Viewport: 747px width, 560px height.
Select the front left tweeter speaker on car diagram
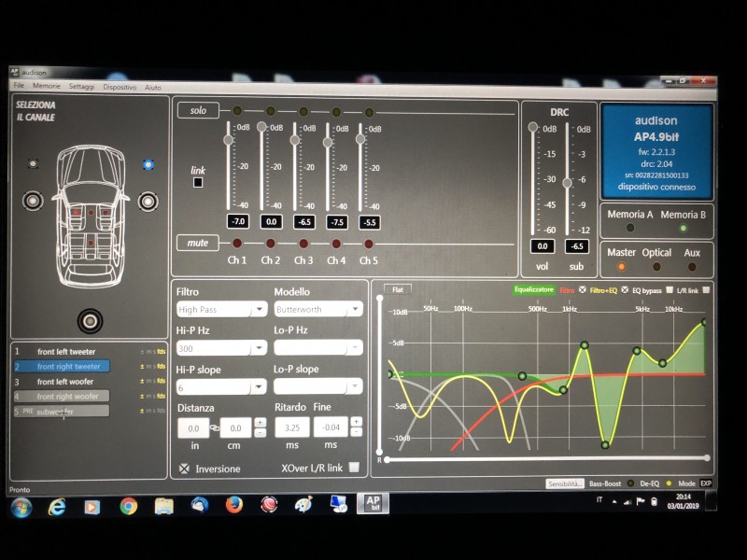[x=33, y=164]
